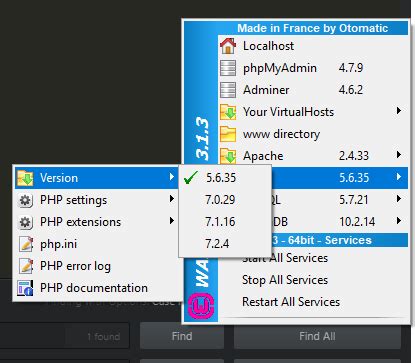Expand the PHP extensions submenu arrow
The height and width of the screenshot is (363, 415).
[x=171, y=221]
